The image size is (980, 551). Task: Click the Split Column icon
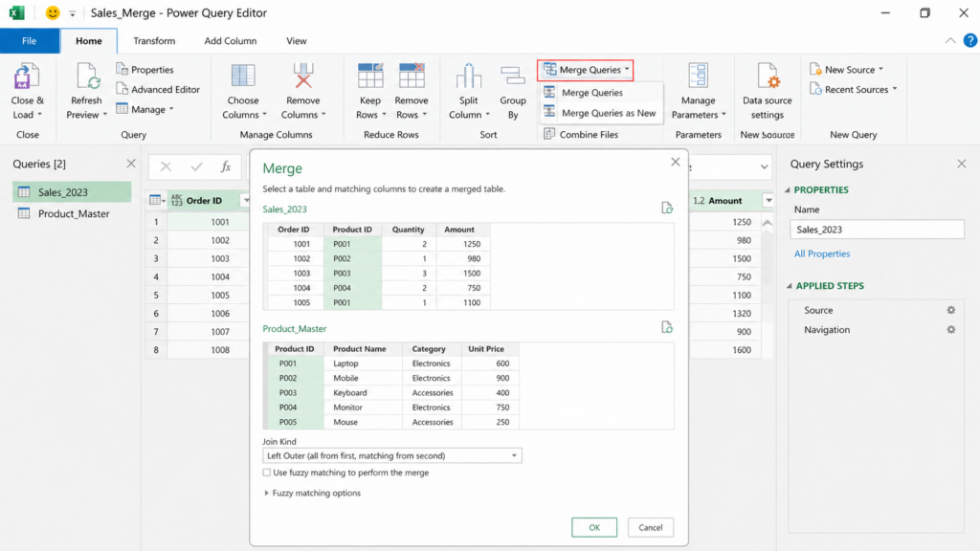point(468,77)
